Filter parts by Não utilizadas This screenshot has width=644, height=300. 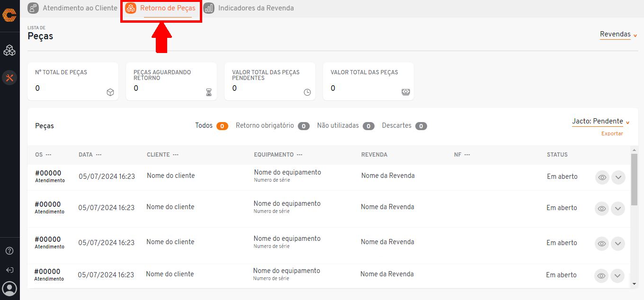click(346, 126)
